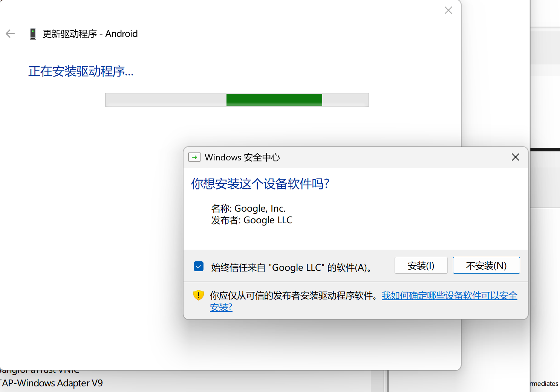Select TAP-Windows Adapter V9 in background list
Screen dimensions: 560x392
[51, 383]
